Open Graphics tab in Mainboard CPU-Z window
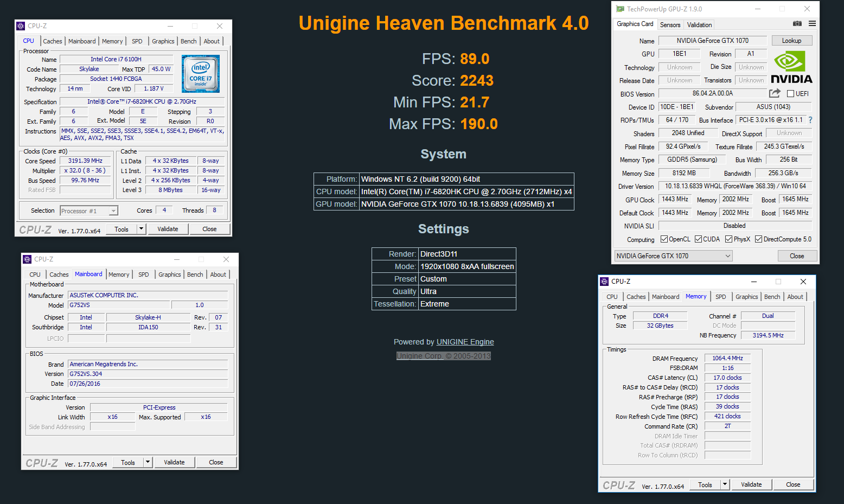This screenshot has width=844, height=504. point(170,275)
